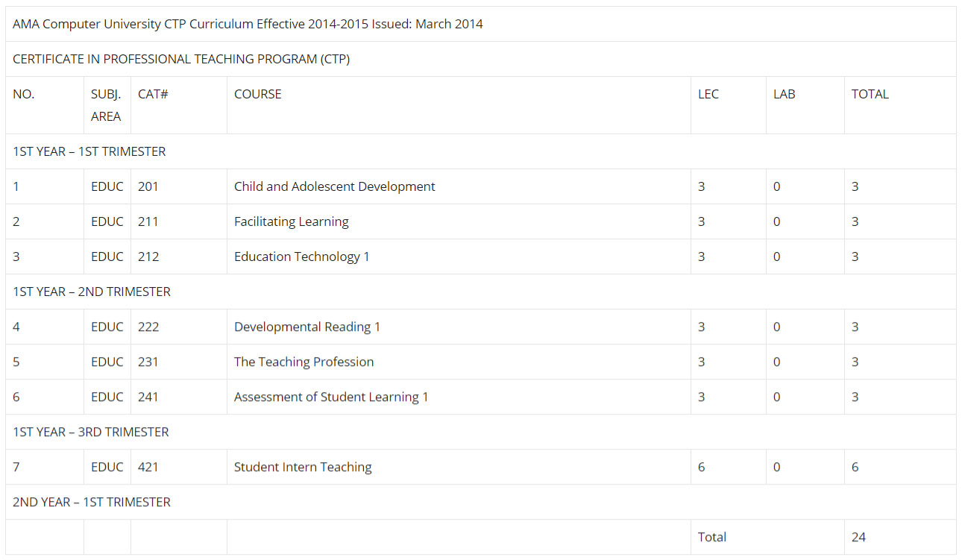The width and height of the screenshot is (962, 560).
Task: Click EDUC in the Student Intern Teaching row
Action: [107, 467]
